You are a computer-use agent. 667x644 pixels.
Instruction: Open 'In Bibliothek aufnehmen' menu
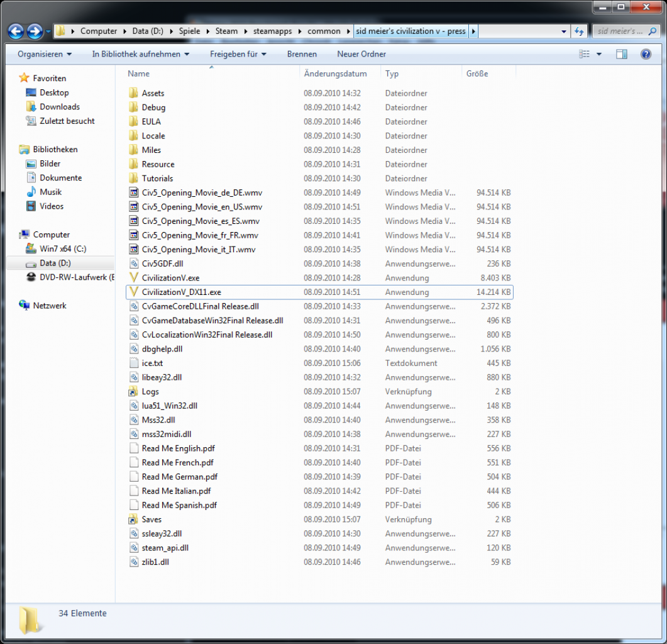(141, 54)
